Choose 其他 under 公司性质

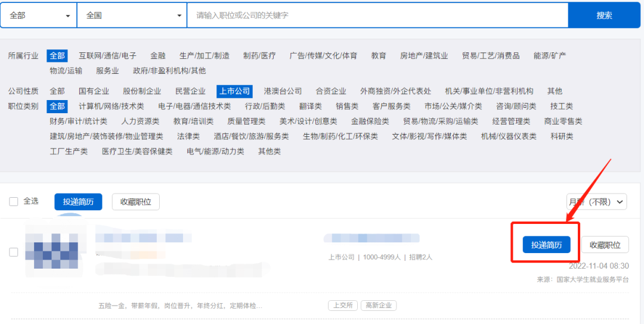555,91
